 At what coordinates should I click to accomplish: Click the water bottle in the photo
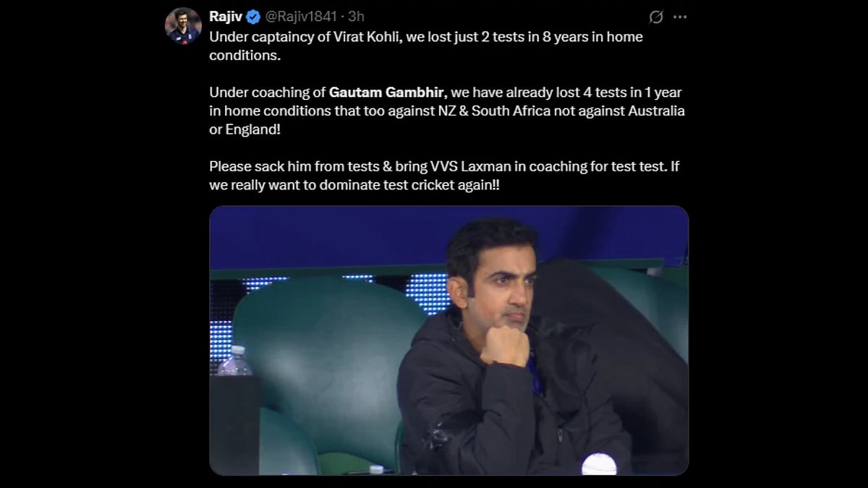click(234, 361)
